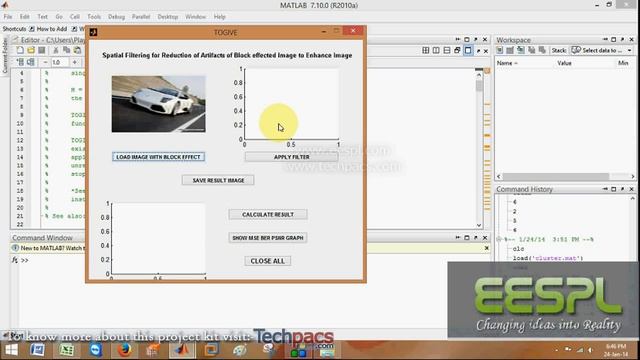Click the How to Add shortcut link
Image resolution: width=640 pixels, height=360 pixels.
[x=48, y=29]
